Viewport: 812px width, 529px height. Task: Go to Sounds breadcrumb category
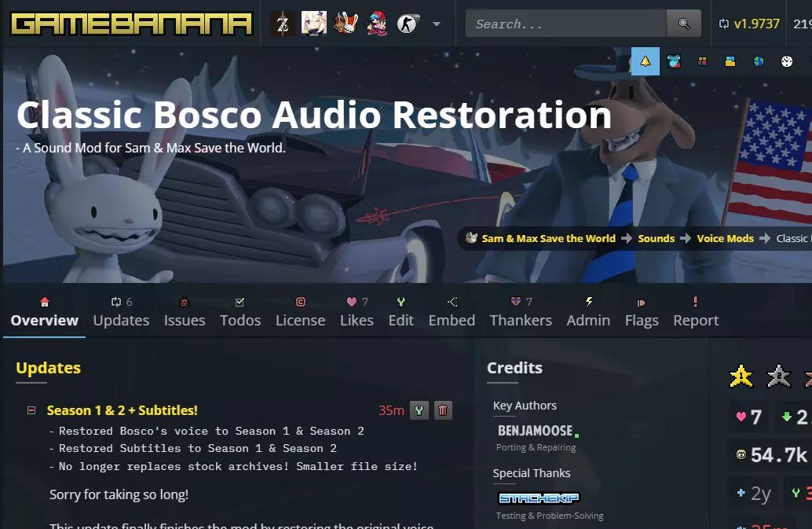click(657, 238)
